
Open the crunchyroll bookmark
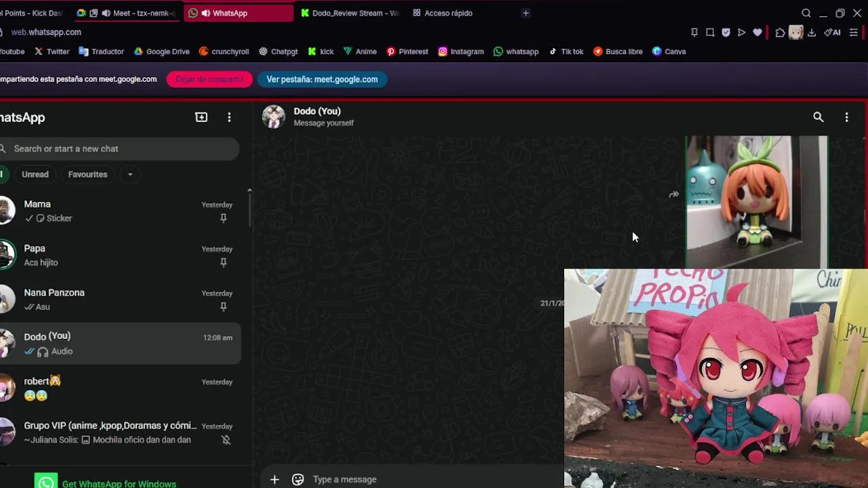[224, 52]
